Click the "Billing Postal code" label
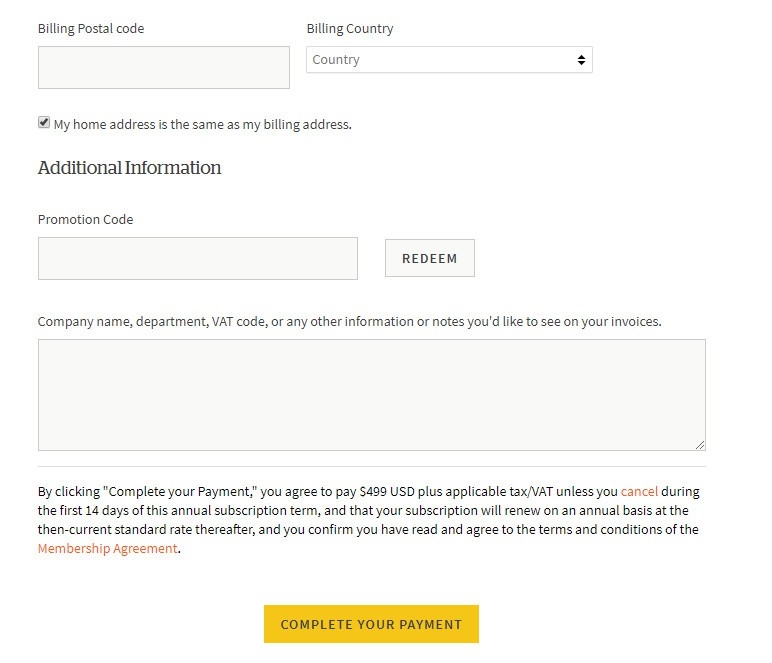Screen dimensions: 772x663 click(91, 29)
